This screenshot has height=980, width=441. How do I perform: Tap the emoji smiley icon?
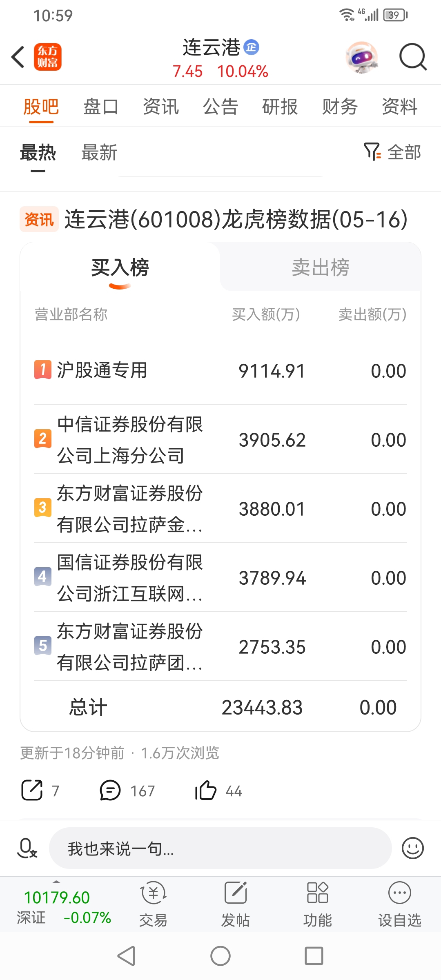coord(413,849)
